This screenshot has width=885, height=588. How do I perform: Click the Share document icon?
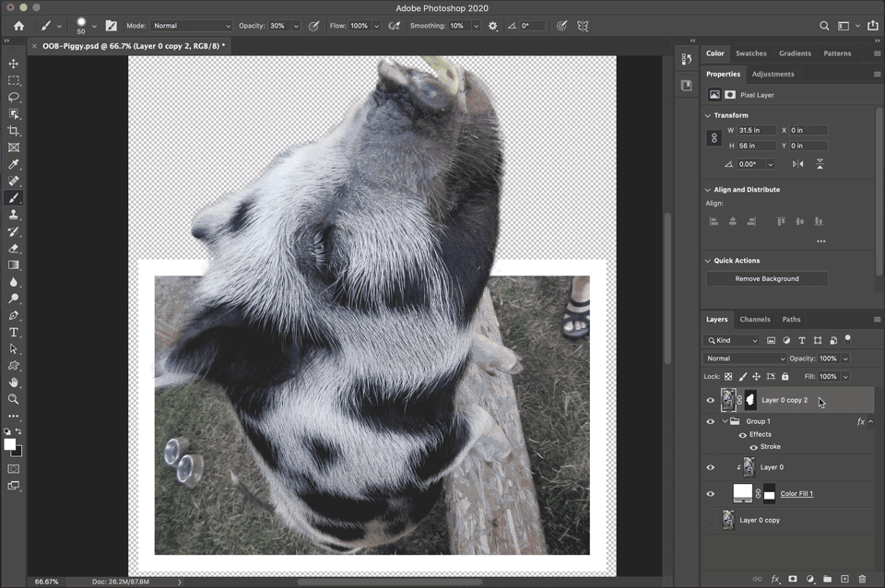(873, 26)
